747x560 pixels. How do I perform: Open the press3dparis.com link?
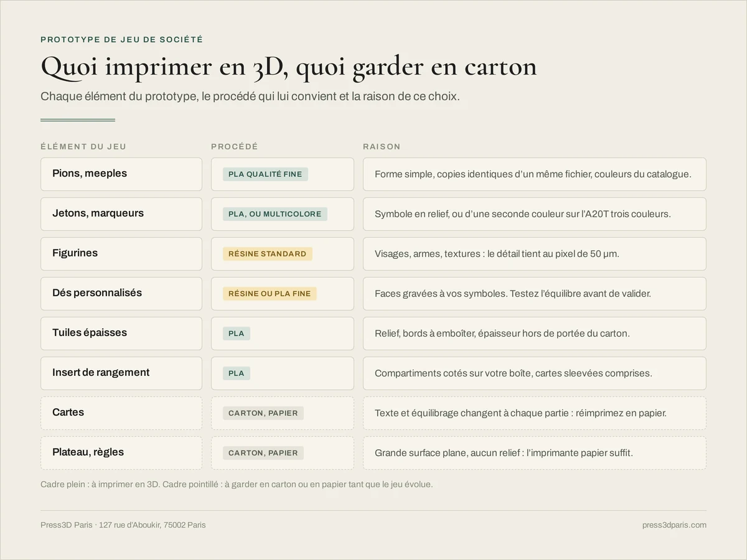pyautogui.click(x=674, y=525)
